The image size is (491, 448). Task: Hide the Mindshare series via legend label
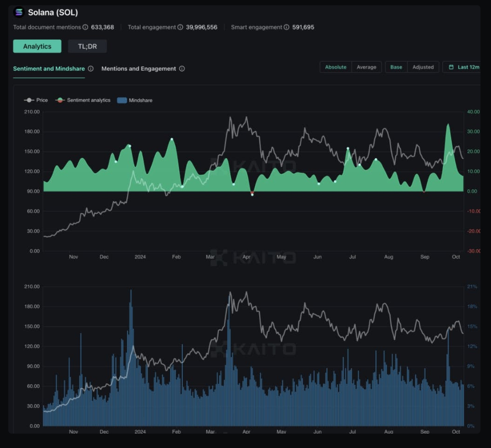140,100
